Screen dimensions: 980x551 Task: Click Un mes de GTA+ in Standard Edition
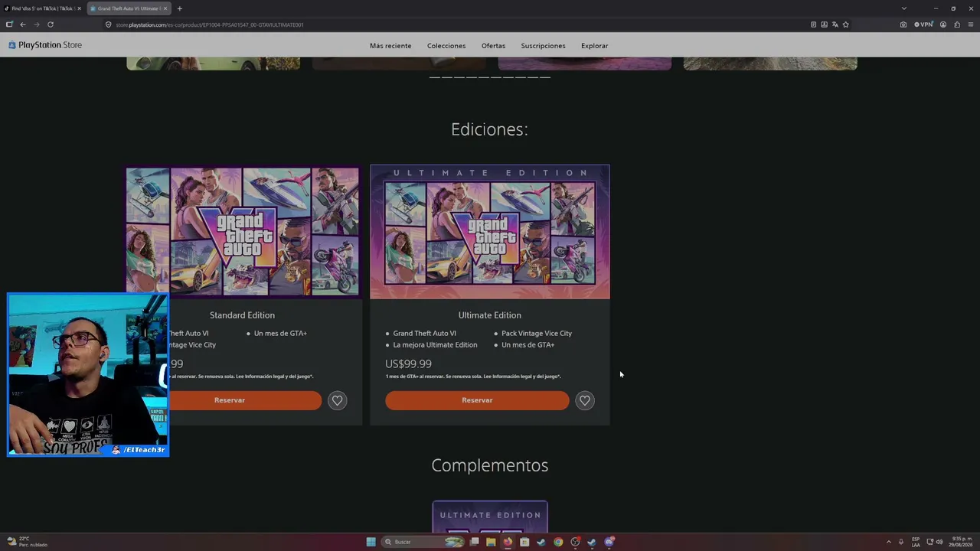coord(280,334)
